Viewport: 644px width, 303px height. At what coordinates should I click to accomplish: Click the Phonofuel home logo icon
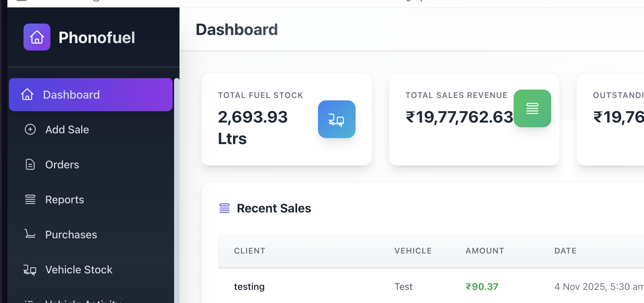click(x=37, y=37)
